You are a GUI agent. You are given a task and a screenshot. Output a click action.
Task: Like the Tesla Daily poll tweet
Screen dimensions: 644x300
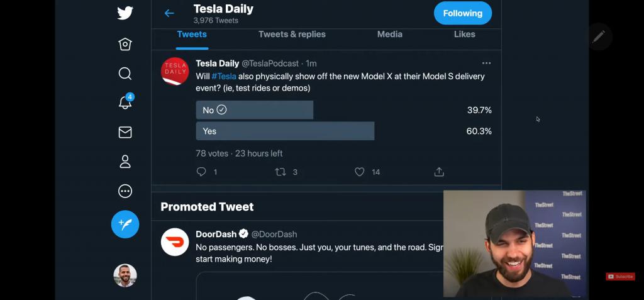point(360,172)
